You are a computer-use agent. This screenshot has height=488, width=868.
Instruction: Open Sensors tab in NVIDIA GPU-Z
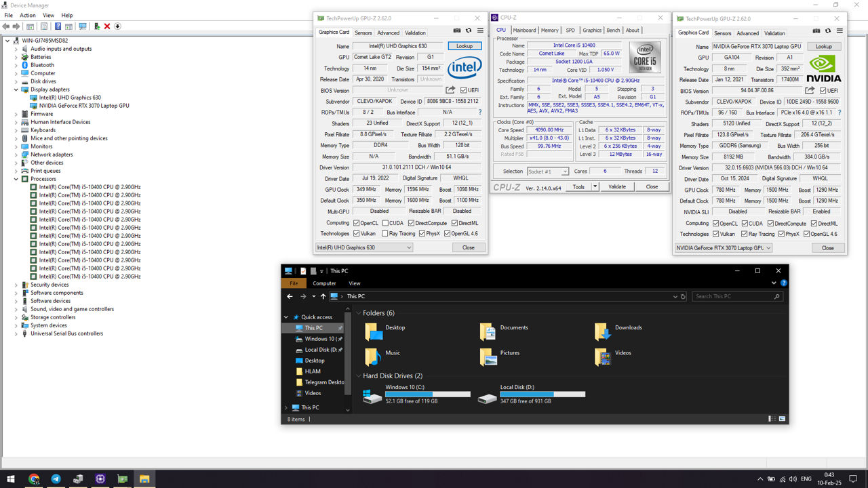tap(723, 33)
